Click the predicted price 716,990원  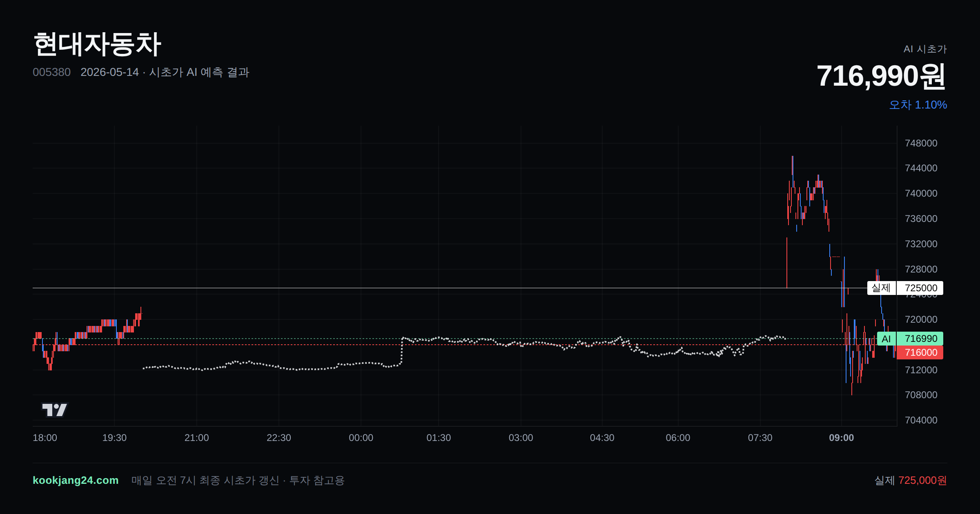pyautogui.click(x=881, y=76)
